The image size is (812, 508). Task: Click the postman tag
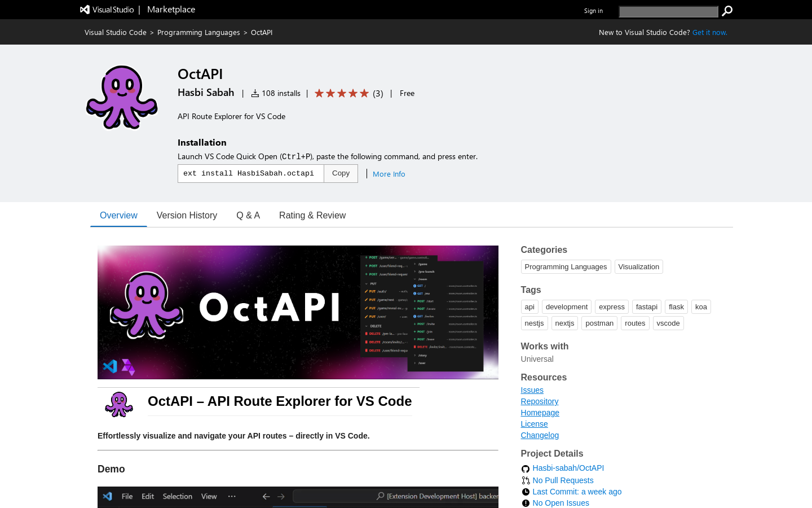pos(599,323)
